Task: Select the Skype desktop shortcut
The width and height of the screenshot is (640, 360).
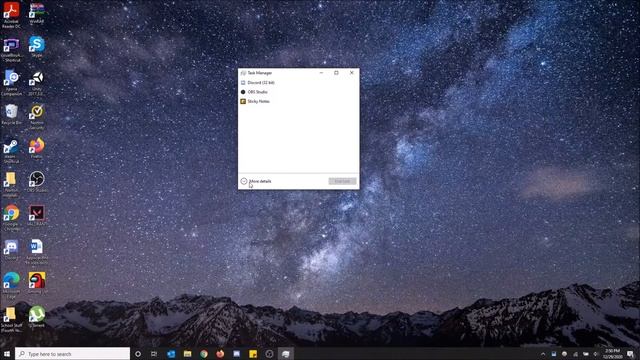Action: point(37,47)
